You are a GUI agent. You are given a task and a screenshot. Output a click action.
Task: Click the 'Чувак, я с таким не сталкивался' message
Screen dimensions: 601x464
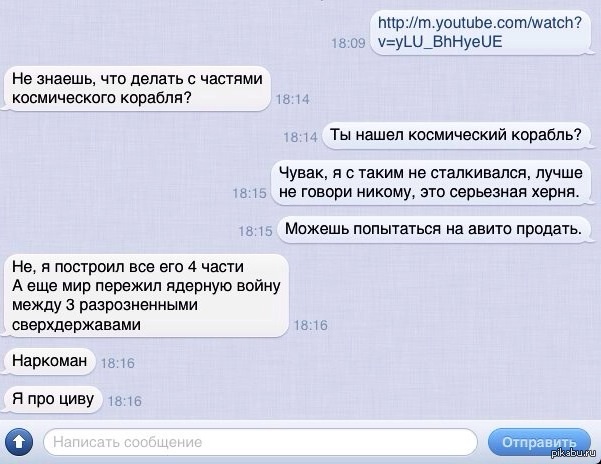[x=430, y=183]
